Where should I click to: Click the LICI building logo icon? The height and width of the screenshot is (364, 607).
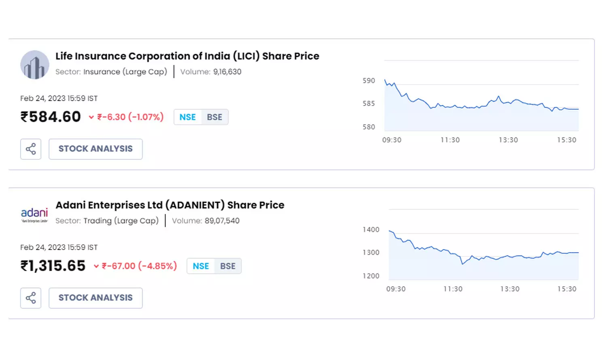pos(35,65)
